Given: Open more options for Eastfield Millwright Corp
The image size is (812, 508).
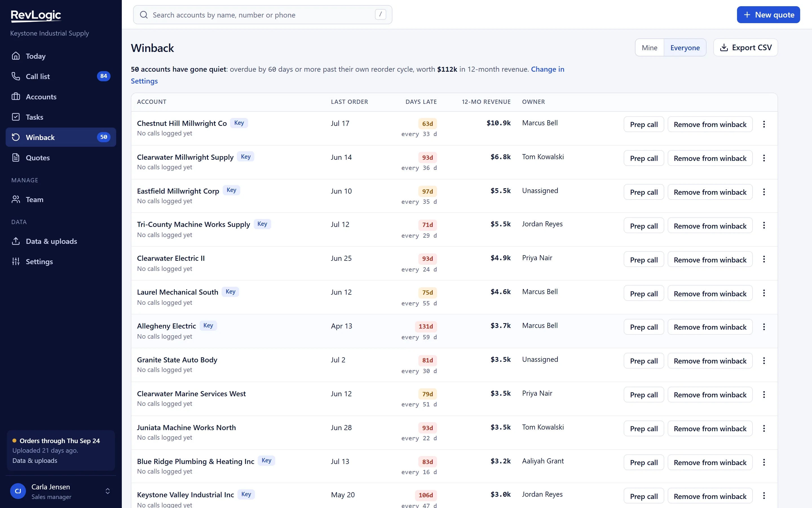Looking at the screenshot, I should pos(764,192).
